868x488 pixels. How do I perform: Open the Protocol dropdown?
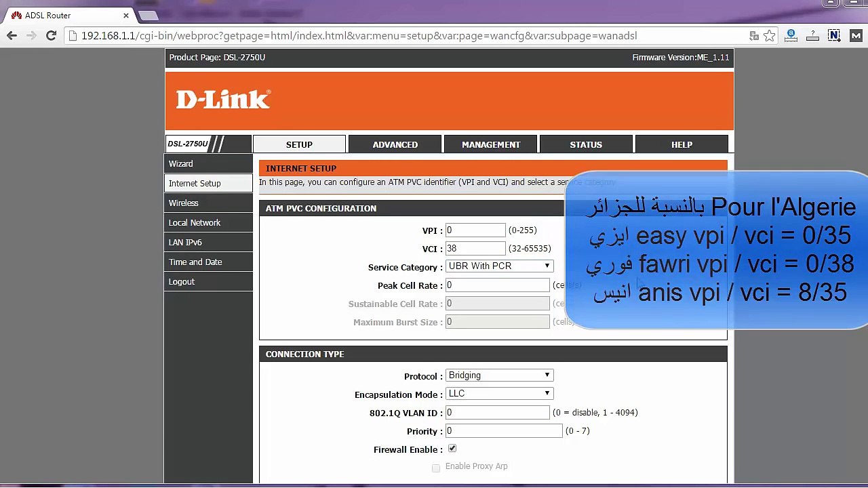499,375
